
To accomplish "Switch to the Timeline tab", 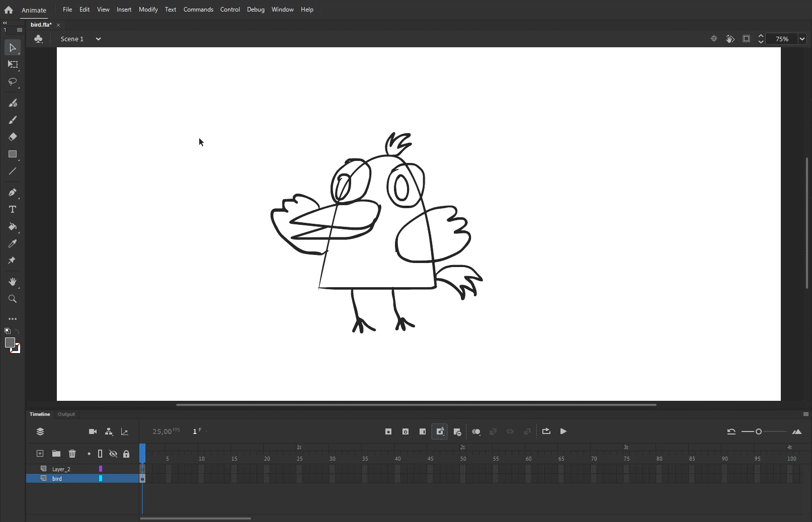I will coord(40,414).
